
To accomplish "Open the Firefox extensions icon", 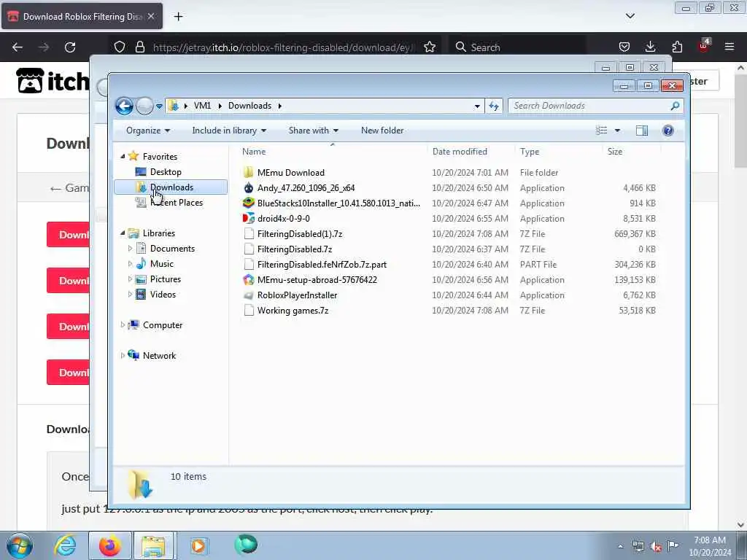I will pos(676,47).
